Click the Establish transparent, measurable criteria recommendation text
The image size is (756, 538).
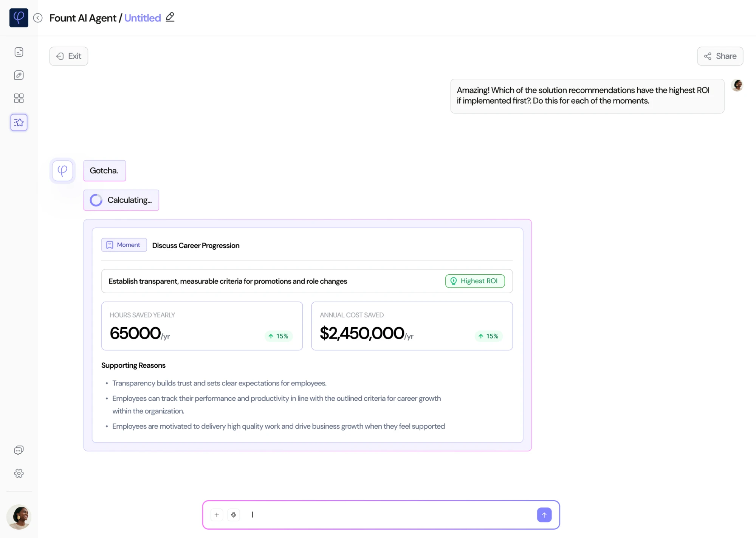click(228, 281)
